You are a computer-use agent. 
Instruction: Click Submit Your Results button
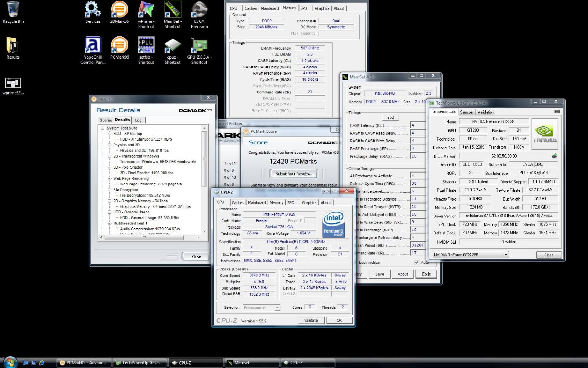point(294,174)
